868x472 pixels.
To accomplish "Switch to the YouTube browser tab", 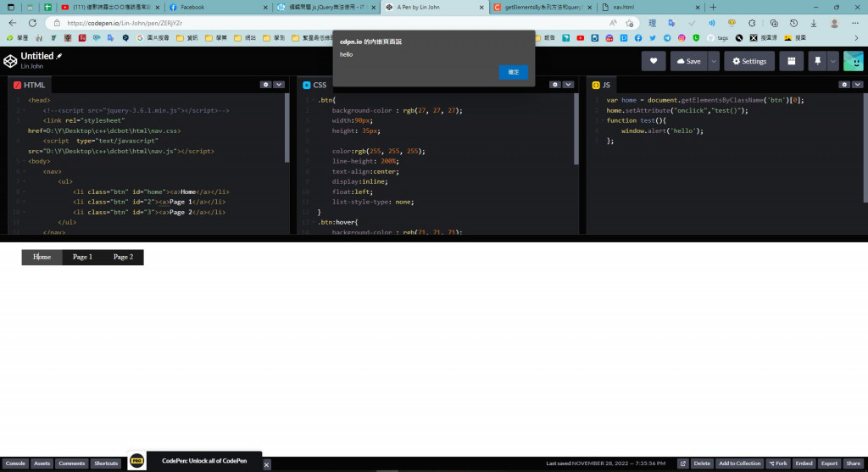I will 109,7.
